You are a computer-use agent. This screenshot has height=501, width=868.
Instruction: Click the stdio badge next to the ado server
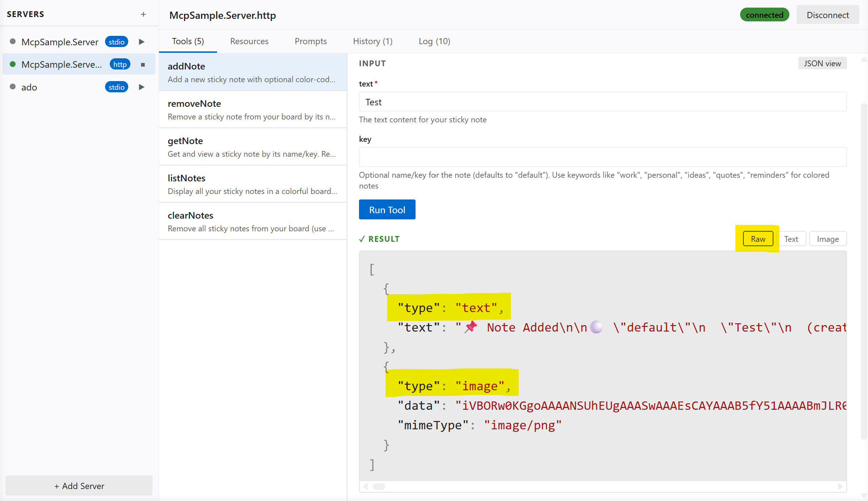click(x=117, y=87)
